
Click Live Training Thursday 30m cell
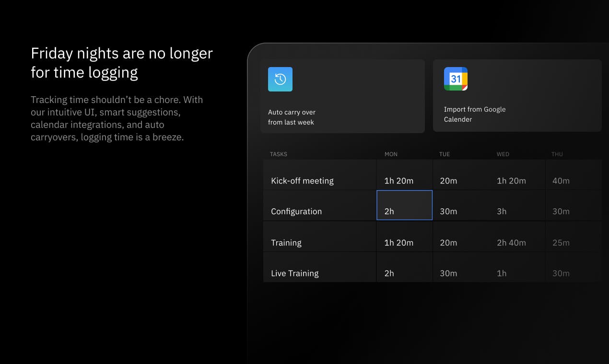pyautogui.click(x=574, y=267)
